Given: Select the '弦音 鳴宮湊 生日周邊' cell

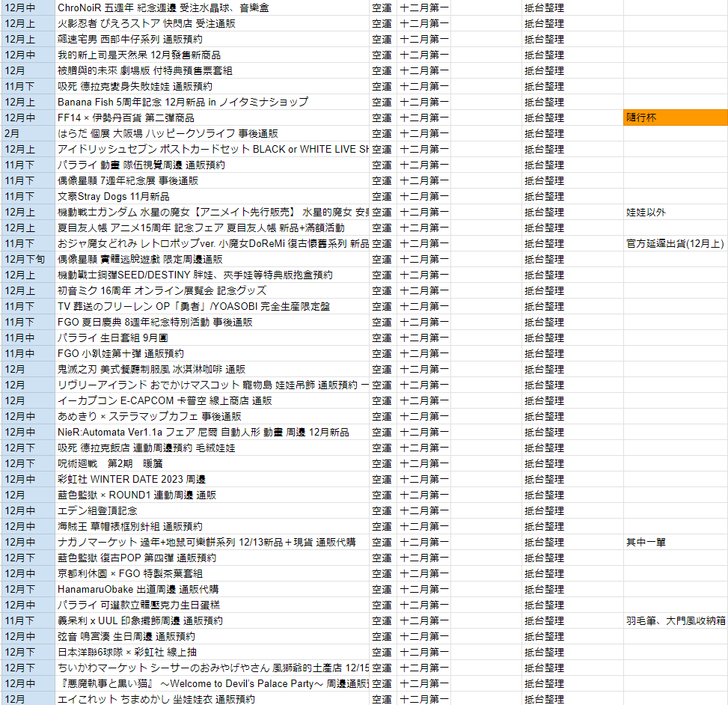Looking at the screenshot, I should (x=212, y=636).
